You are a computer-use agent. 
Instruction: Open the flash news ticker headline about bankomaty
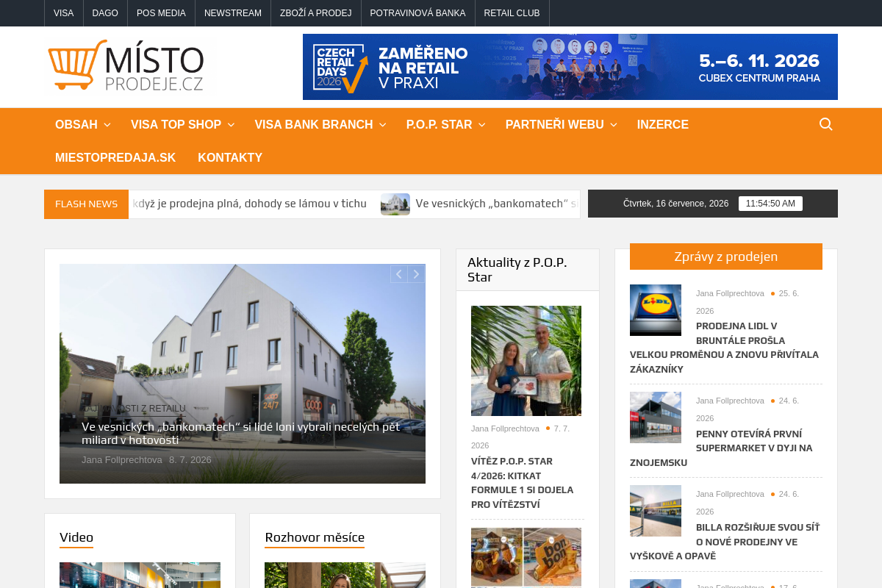(x=497, y=204)
